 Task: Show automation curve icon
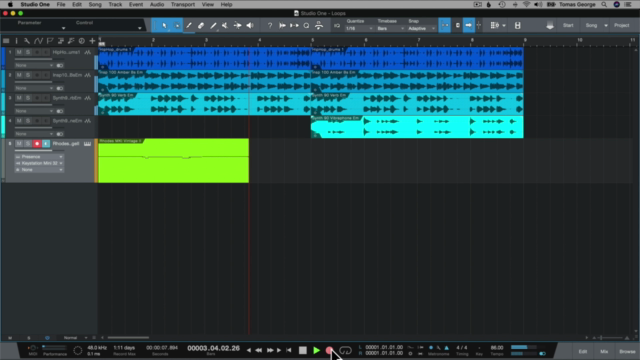[38, 41]
